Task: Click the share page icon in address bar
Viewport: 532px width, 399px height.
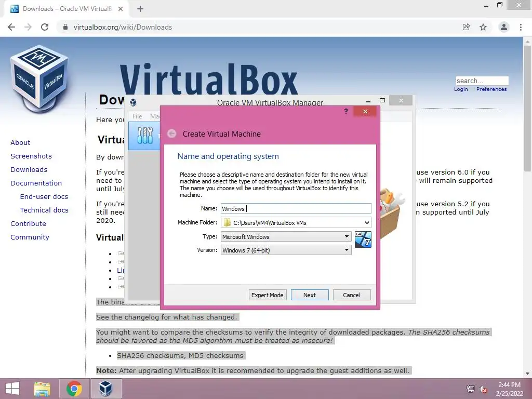Action: point(466,27)
